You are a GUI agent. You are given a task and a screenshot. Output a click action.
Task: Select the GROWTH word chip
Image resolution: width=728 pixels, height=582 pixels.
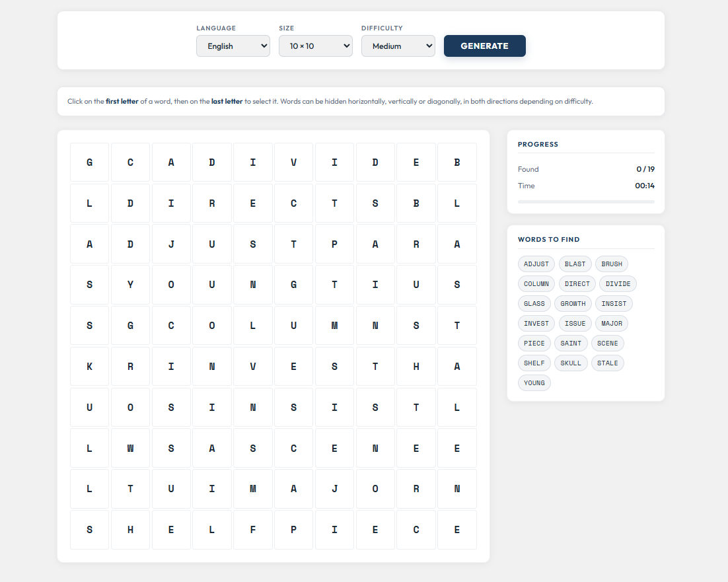pos(573,304)
